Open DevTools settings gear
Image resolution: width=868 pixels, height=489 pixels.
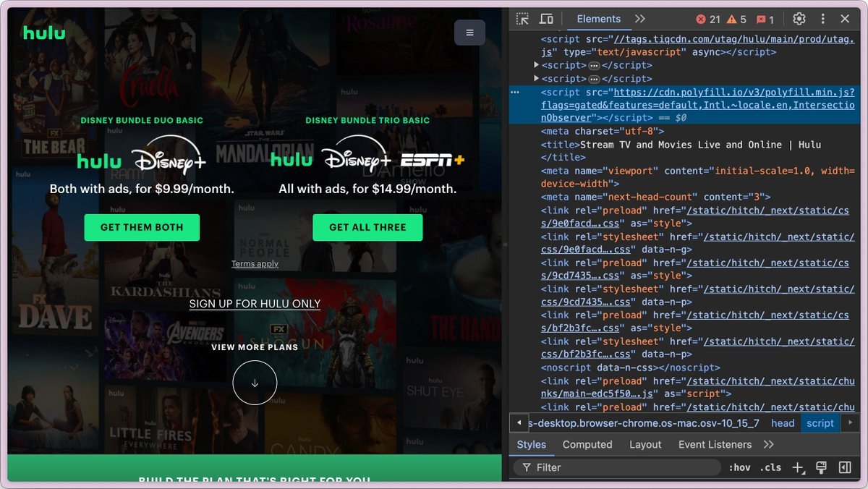point(799,20)
